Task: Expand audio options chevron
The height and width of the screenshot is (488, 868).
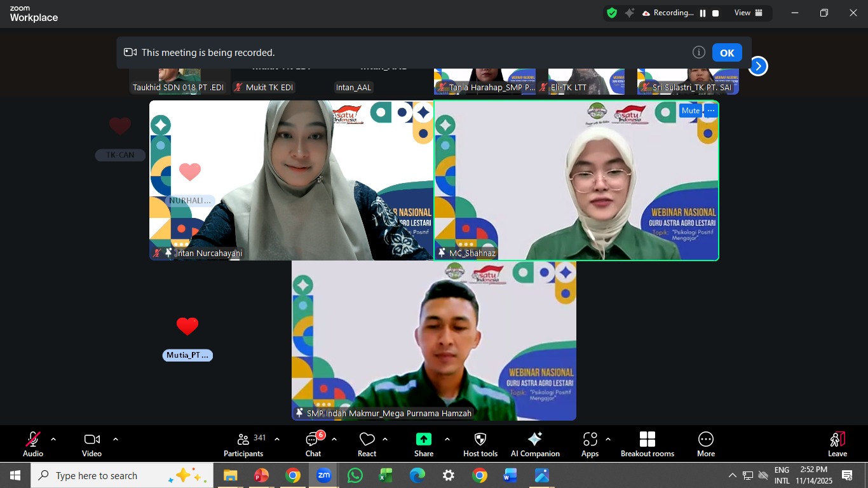Action: pyautogui.click(x=53, y=439)
